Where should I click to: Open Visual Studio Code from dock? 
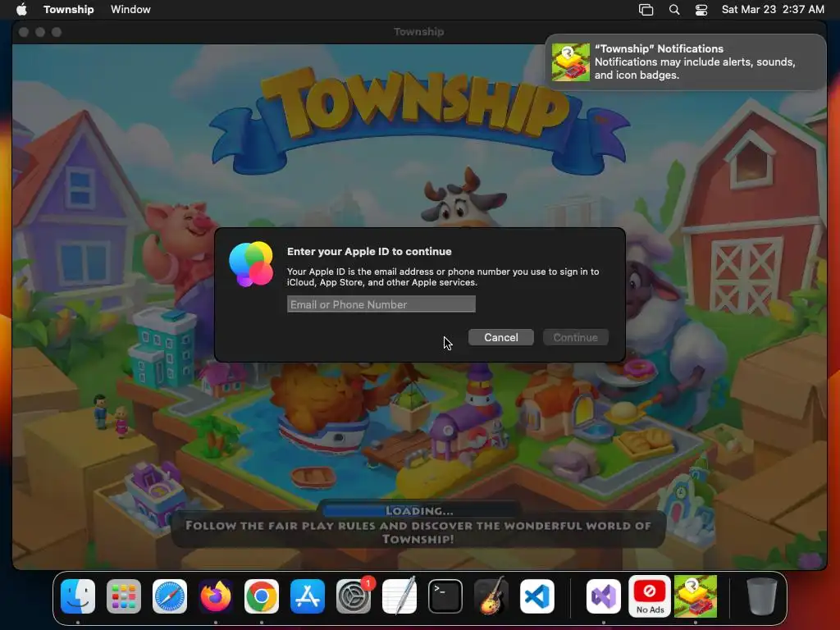536,596
